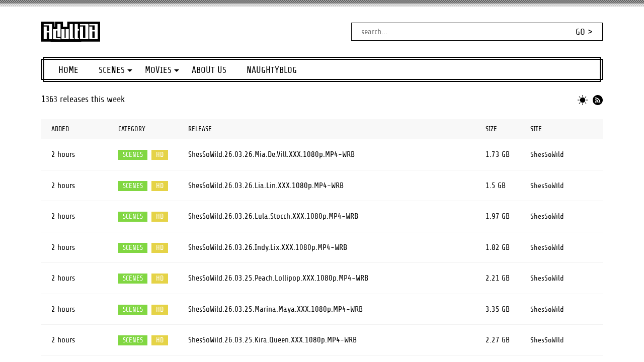Viewport: 644px width, 362px height.
Task: Open the Indy.Lix release link
Action: point(268,247)
